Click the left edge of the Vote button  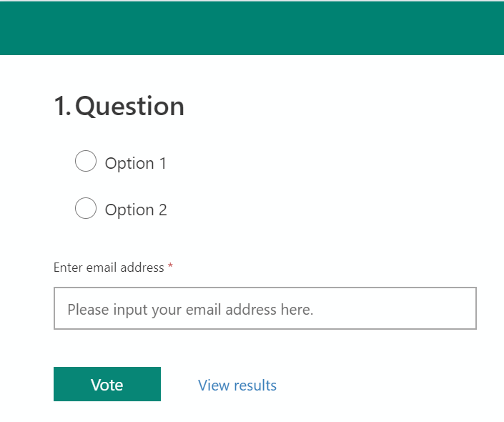click(57, 384)
